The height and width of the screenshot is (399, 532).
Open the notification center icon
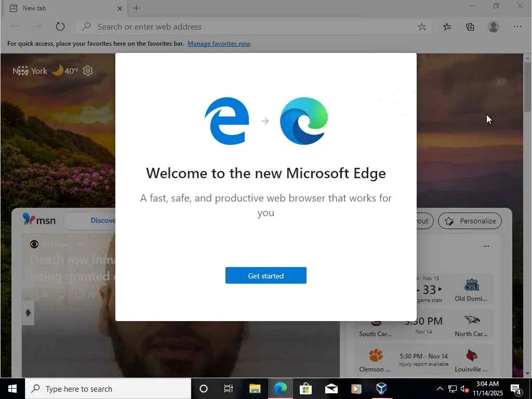[516, 389]
